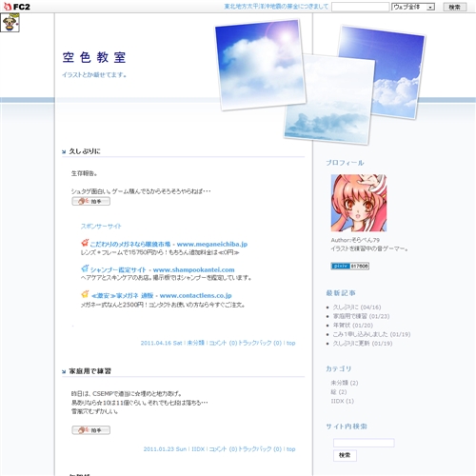The width and height of the screenshot is (476, 476).
Task: Click the 空色教室 blog title
Action: click(x=94, y=57)
